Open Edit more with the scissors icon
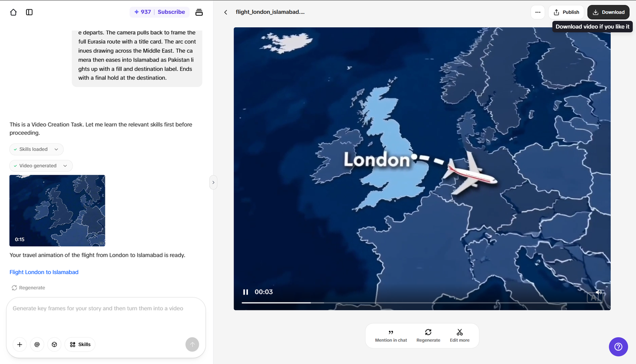 tap(460, 336)
